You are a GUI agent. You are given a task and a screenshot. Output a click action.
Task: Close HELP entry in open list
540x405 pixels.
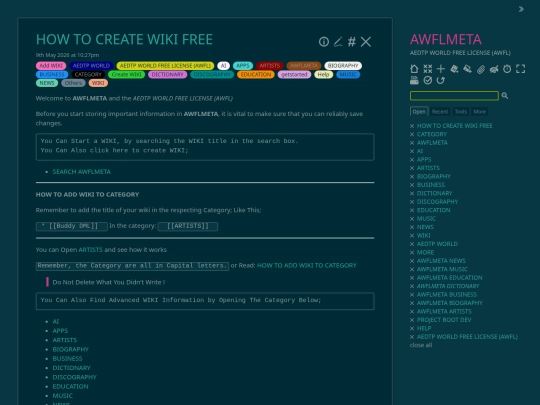[412, 328]
